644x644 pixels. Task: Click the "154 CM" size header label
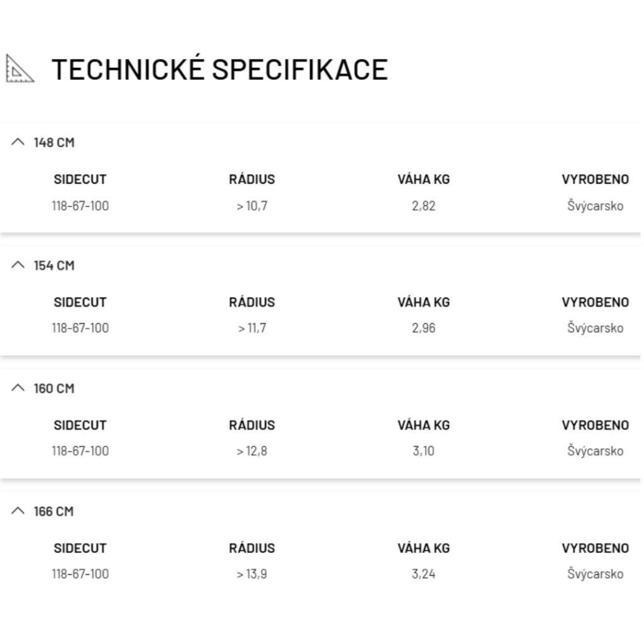pos(54,265)
